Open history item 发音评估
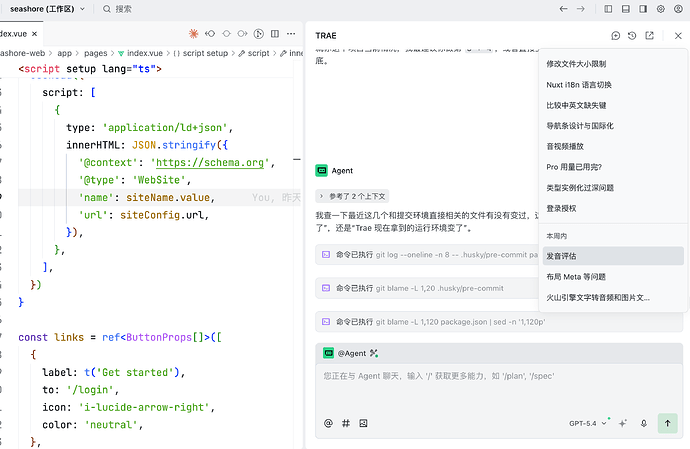The width and height of the screenshot is (690, 449). pos(613,256)
